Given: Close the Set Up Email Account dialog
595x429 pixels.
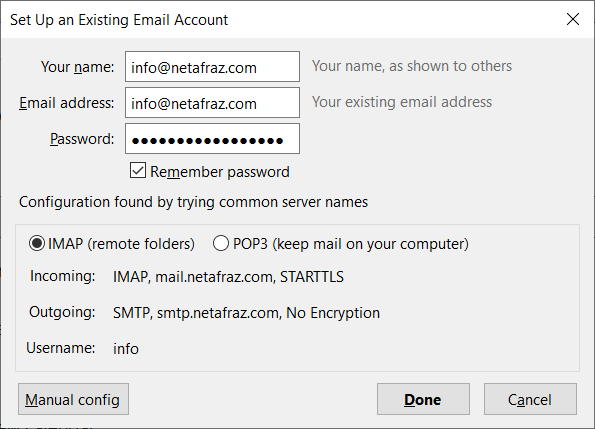Looking at the screenshot, I should pyautogui.click(x=573, y=19).
